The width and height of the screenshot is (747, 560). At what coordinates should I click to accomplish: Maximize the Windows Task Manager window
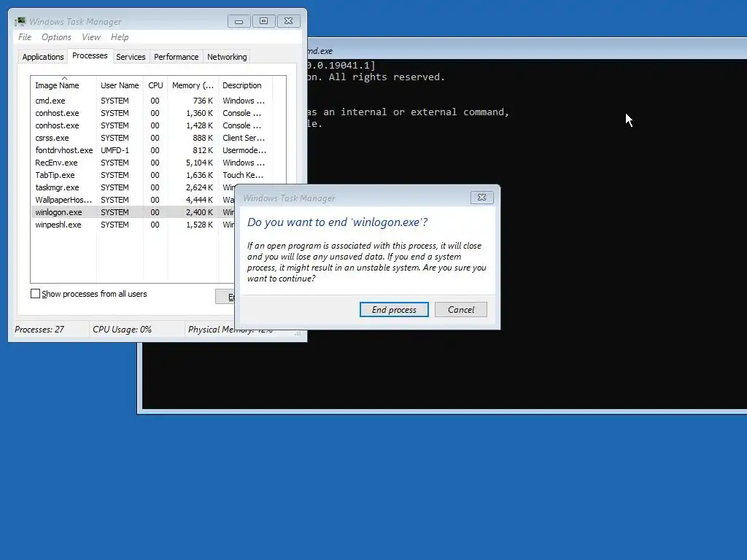tap(264, 21)
